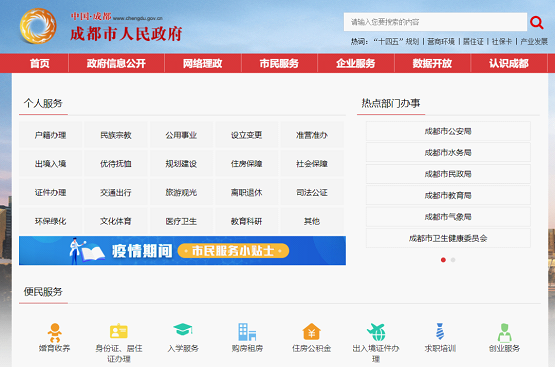Viewport: 555px width, 367px height.
Task: Click hot word 社保卡
Action: click(x=502, y=42)
